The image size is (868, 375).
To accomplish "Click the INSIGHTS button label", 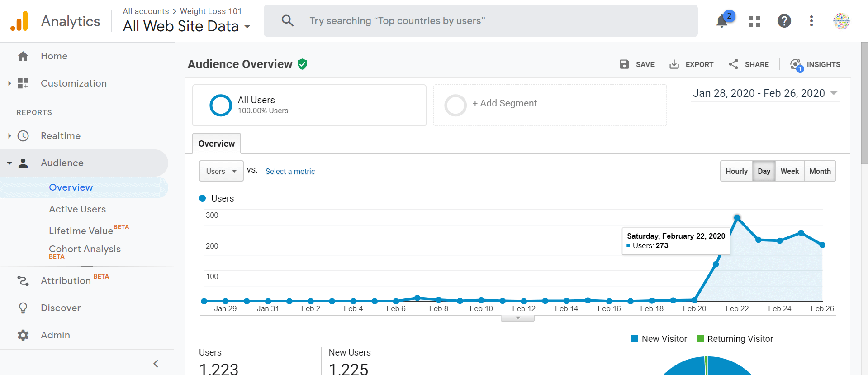I will [x=823, y=64].
